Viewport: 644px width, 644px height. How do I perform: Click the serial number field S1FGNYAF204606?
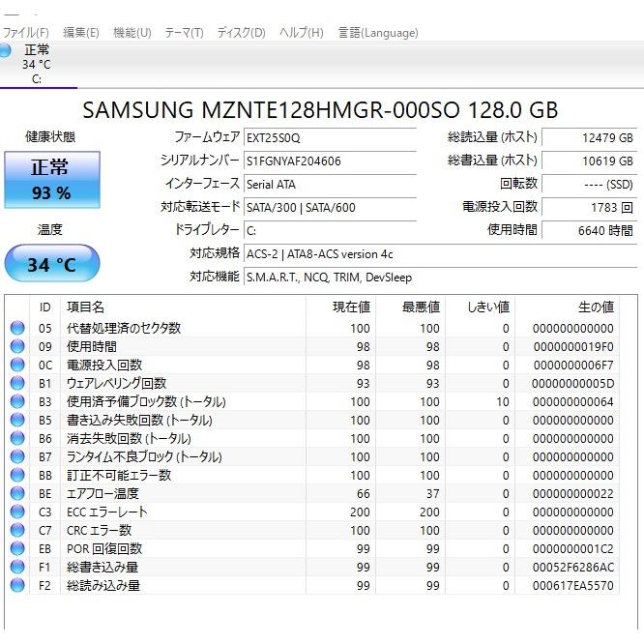(330, 161)
